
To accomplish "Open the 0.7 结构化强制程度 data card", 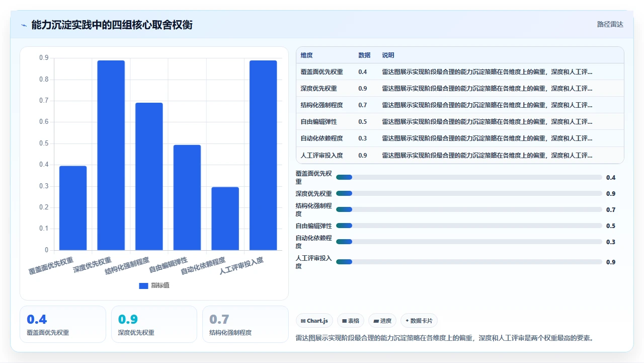I will pos(246,324).
